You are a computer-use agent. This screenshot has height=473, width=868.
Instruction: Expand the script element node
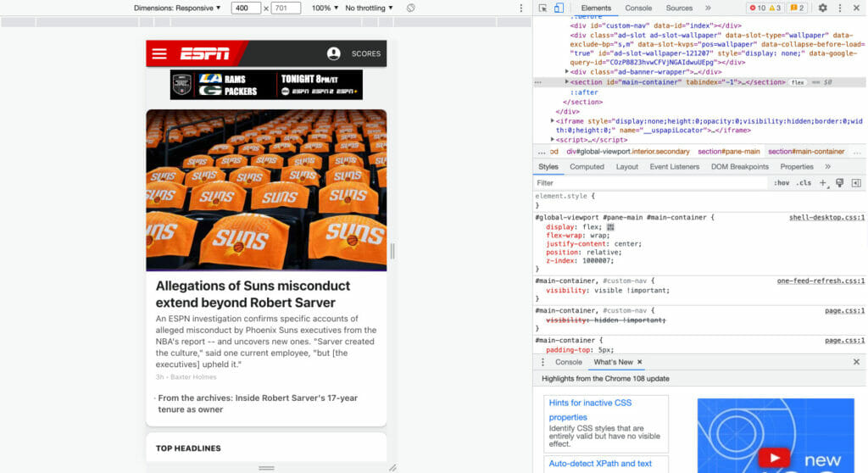click(553, 140)
